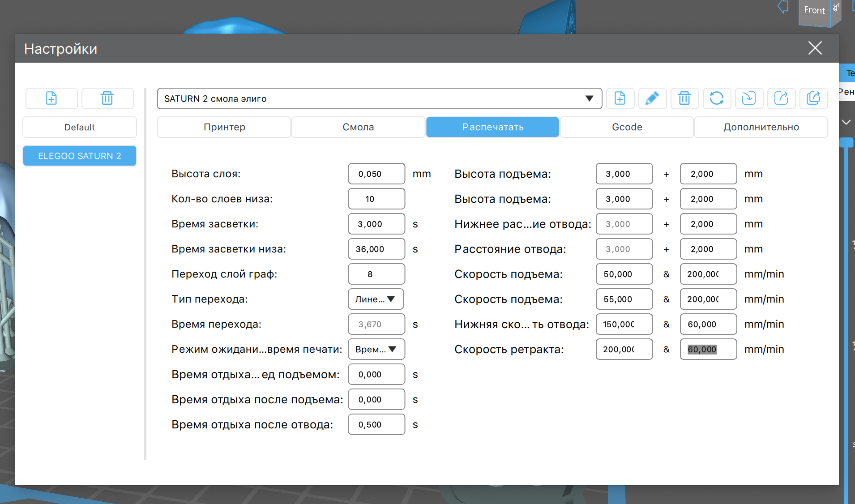Click Расстояние отвода right 2,000 field
Viewport: 855px width, 504px height.
click(708, 249)
